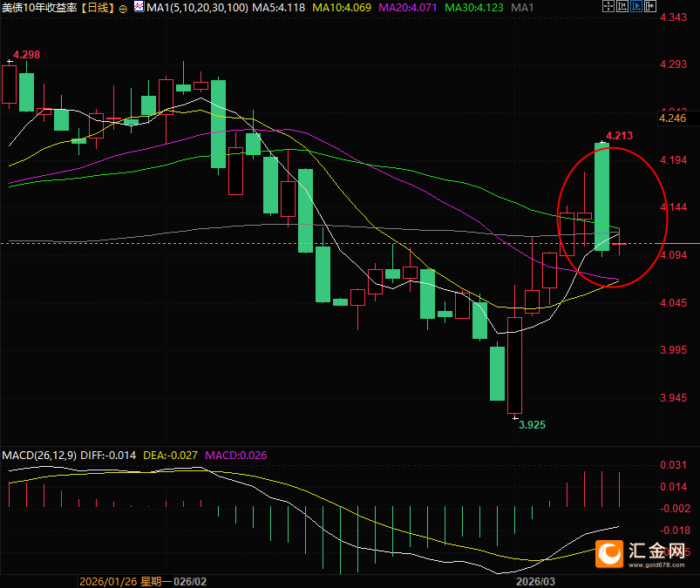Click the 3.925 low price label
This screenshot has width=700, height=588.
click(x=532, y=425)
